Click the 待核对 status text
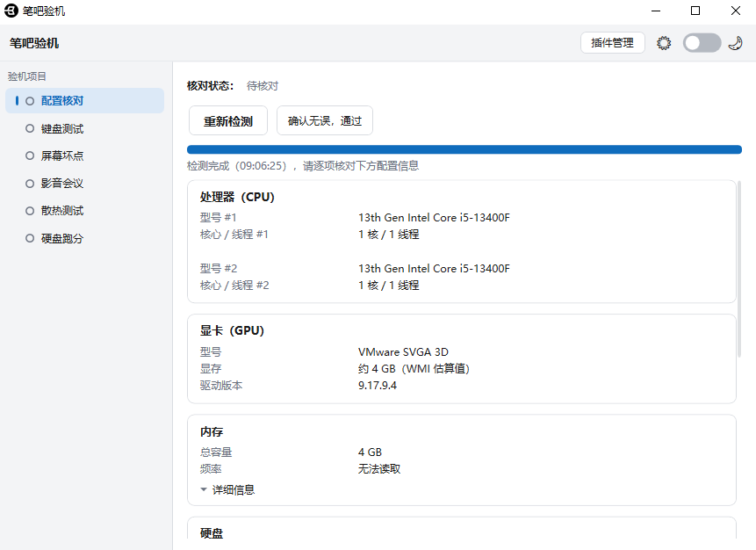Image resolution: width=756 pixels, height=550 pixels. click(x=263, y=86)
